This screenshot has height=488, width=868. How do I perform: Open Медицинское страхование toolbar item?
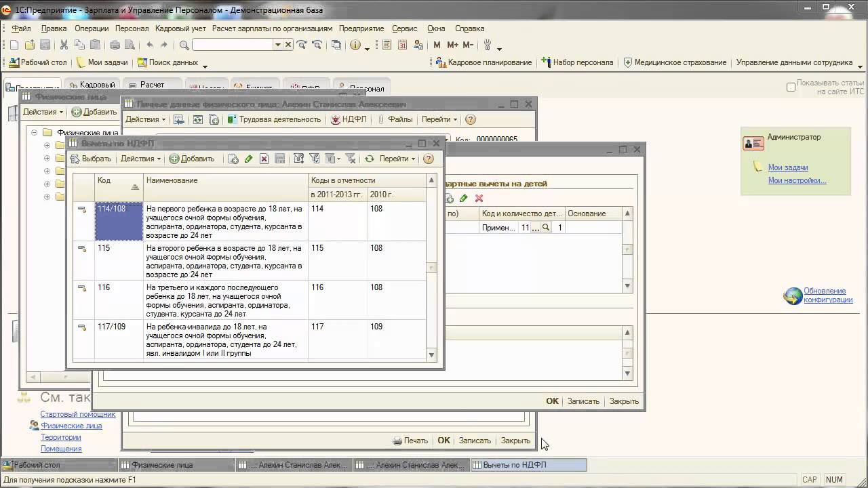pos(675,62)
